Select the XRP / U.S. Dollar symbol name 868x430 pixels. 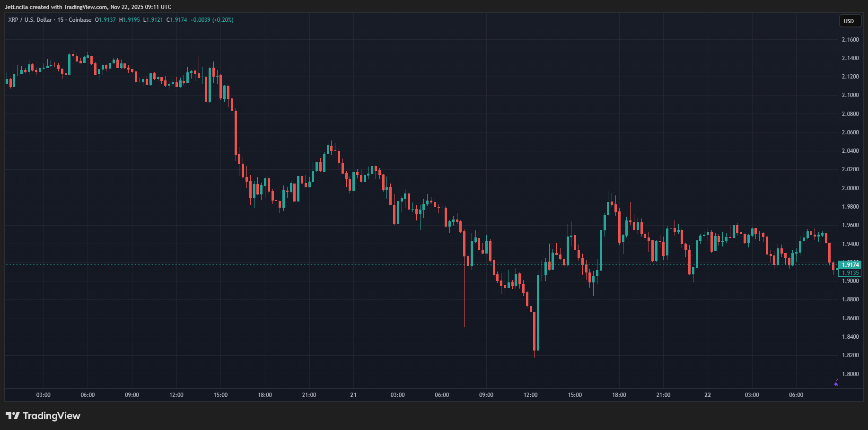28,20
